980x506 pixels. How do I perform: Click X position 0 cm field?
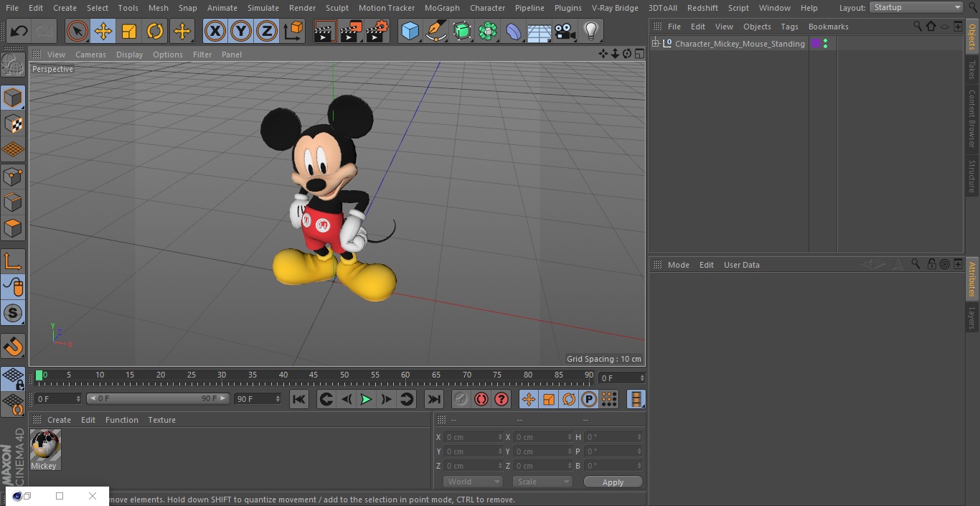point(473,437)
